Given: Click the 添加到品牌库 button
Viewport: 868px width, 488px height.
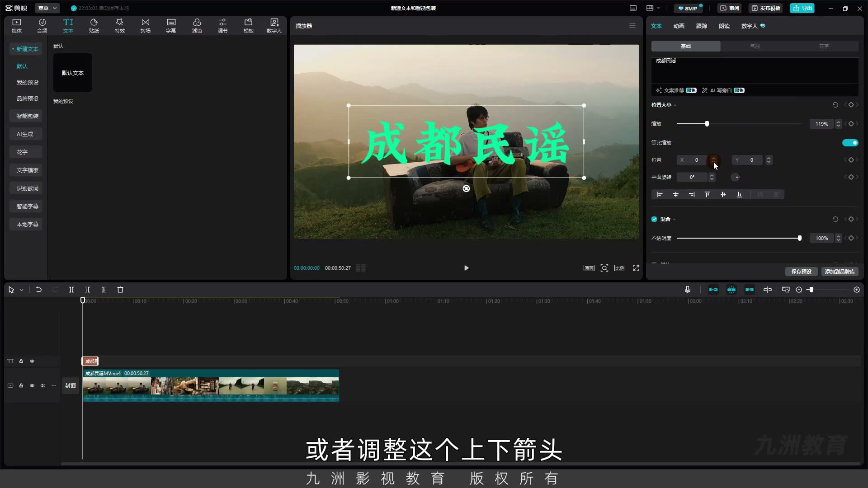Looking at the screenshot, I should [x=840, y=272].
